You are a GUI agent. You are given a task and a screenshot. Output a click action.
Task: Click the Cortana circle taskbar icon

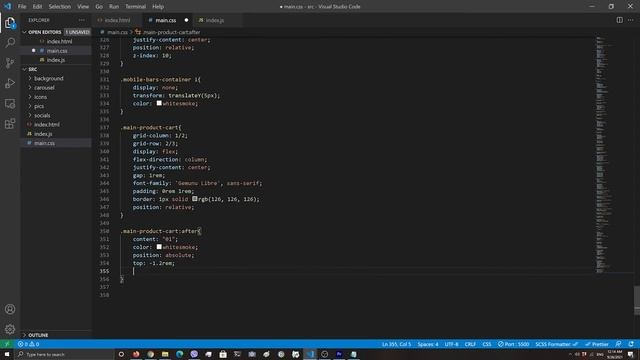click(121, 354)
